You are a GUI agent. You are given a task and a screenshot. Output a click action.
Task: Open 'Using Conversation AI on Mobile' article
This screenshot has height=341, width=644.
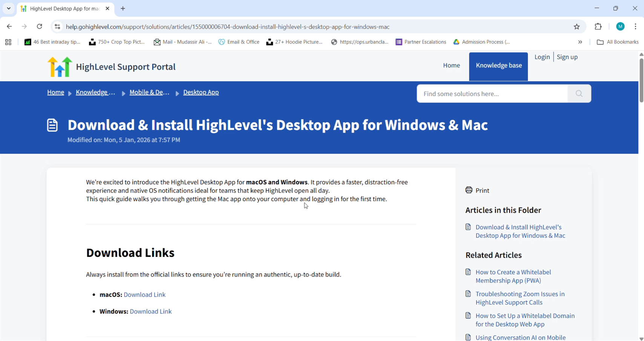click(521, 338)
